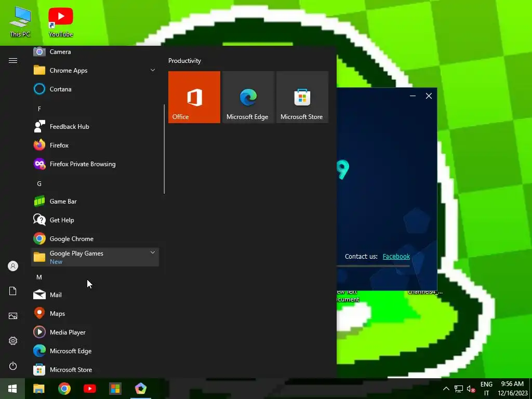Screen dimensions: 532x399
Task: Select the YouTube desktop shortcut
Action: pyautogui.click(x=61, y=22)
